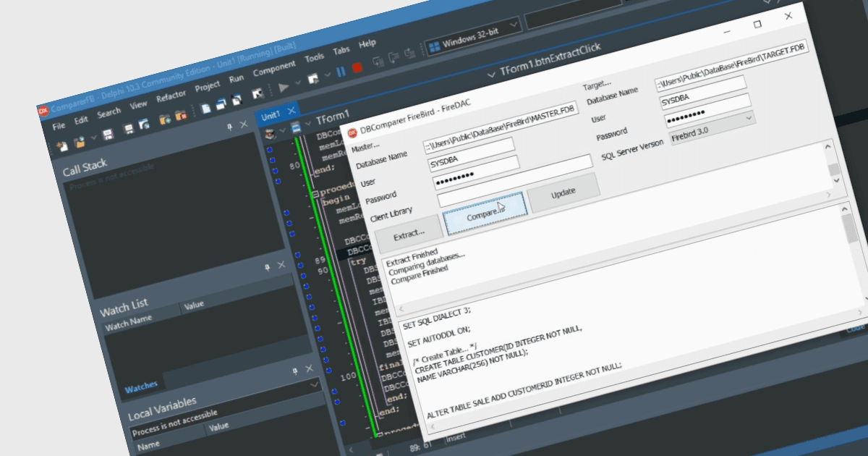Open the Tabs menu in Delphi
868x456 pixels.
click(x=341, y=50)
